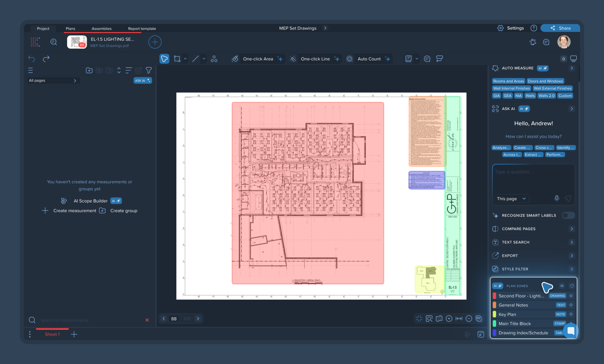Expand the Compare Pages section

tap(572, 229)
